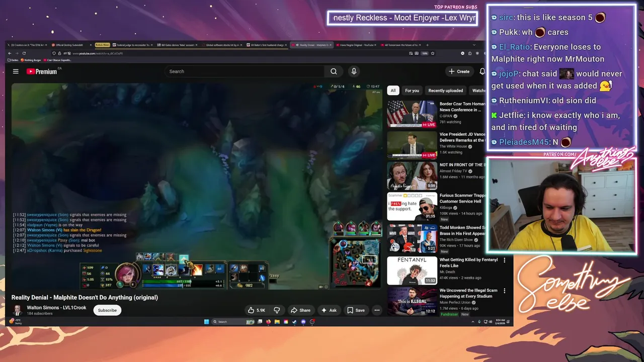644x362 pixels.
Task: Click browser reload button
Action: coord(24,53)
